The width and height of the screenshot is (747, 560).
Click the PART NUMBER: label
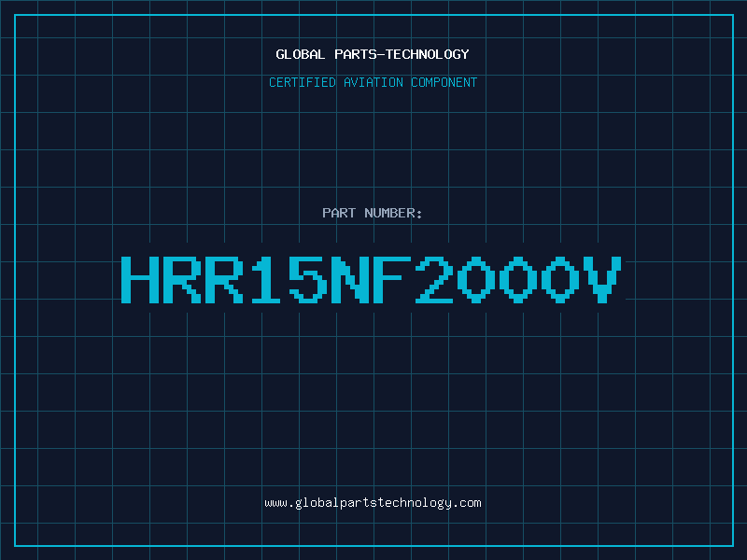(x=373, y=213)
